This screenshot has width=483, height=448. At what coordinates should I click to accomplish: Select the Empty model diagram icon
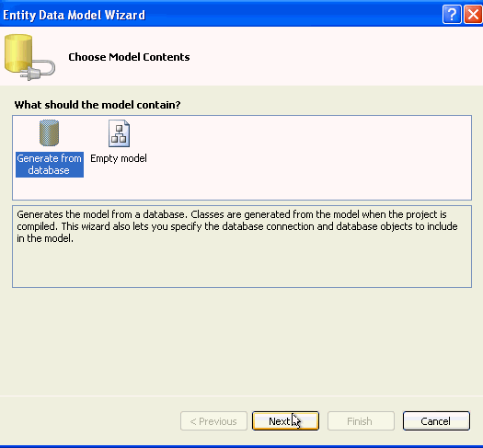tap(119, 133)
